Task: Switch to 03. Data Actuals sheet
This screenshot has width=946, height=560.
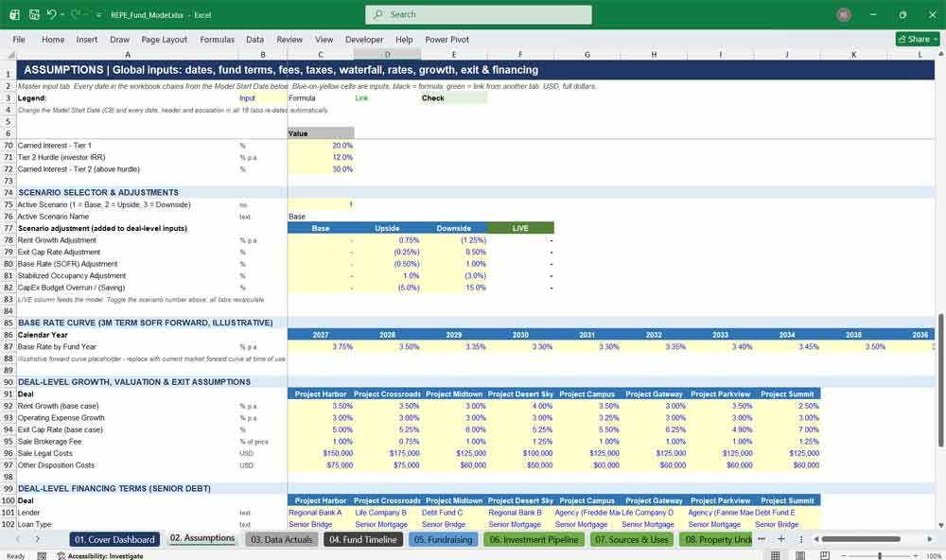Action: [281, 539]
